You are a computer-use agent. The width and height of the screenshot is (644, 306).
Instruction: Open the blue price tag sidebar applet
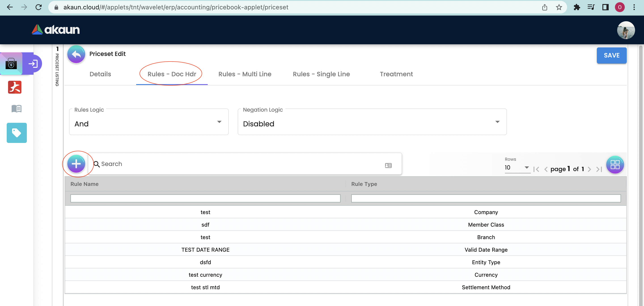(17, 133)
